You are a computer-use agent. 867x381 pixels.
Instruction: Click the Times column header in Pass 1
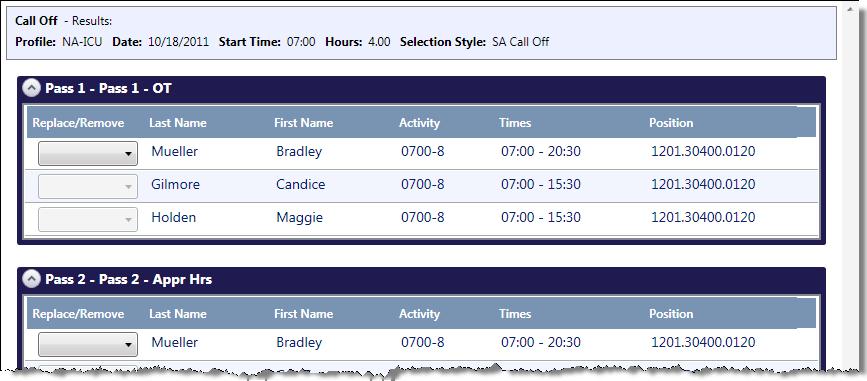(x=515, y=123)
